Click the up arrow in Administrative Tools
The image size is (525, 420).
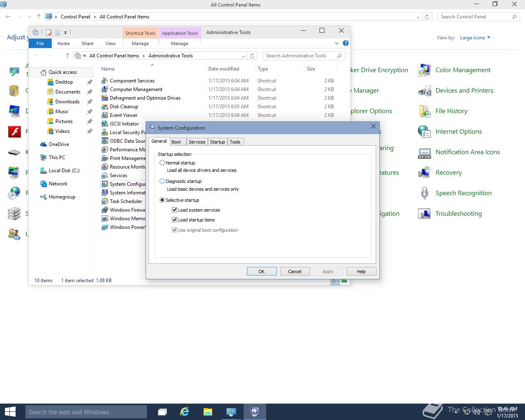tap(67, 56)
